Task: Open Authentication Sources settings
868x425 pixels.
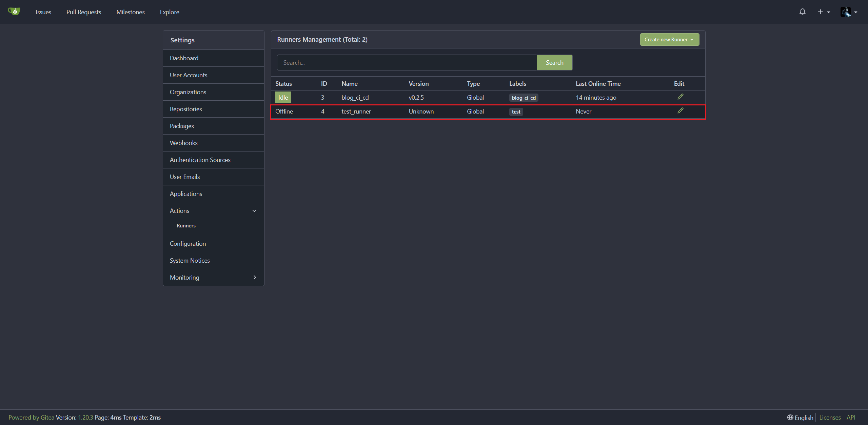Action: click(200, 160)
